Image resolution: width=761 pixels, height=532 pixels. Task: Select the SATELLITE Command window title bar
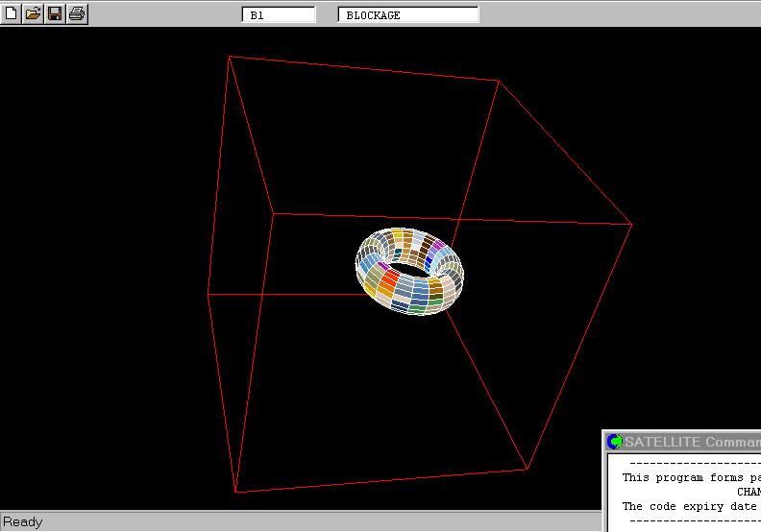pyautogui.click(x=690, y=442)
